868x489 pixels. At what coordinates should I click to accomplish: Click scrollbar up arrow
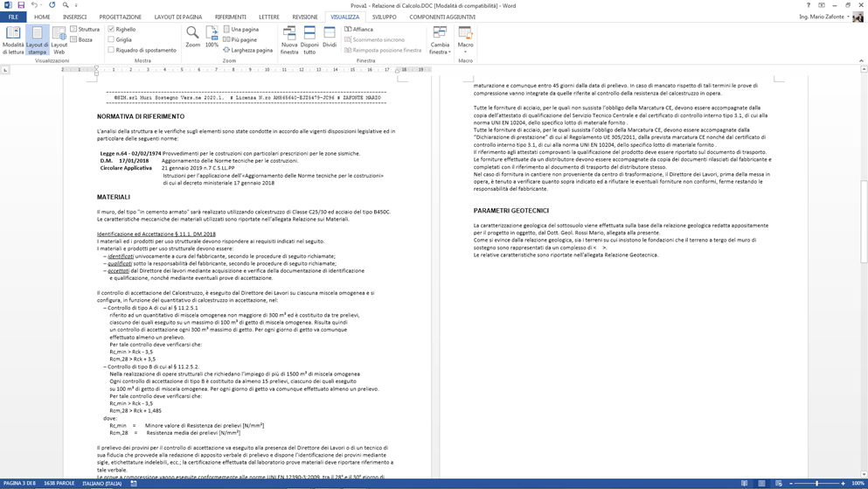pos(864,69)
